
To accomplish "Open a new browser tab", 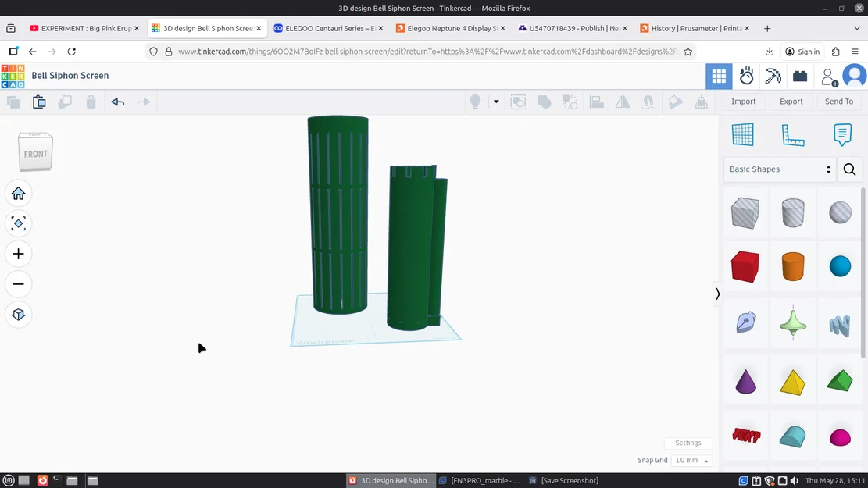I will pyautogui.click(x=766, y=28).
